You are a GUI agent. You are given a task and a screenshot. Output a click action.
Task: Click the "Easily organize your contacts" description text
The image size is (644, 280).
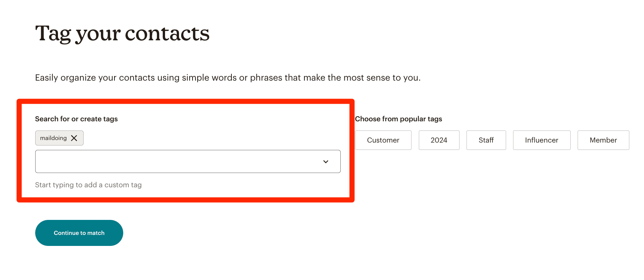click(228, 78)
